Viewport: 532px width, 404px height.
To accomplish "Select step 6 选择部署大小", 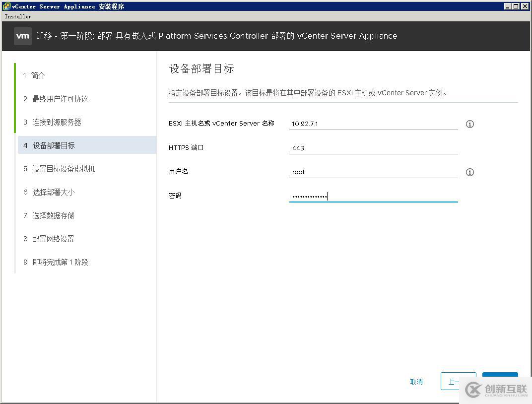I will pos(49,192).
